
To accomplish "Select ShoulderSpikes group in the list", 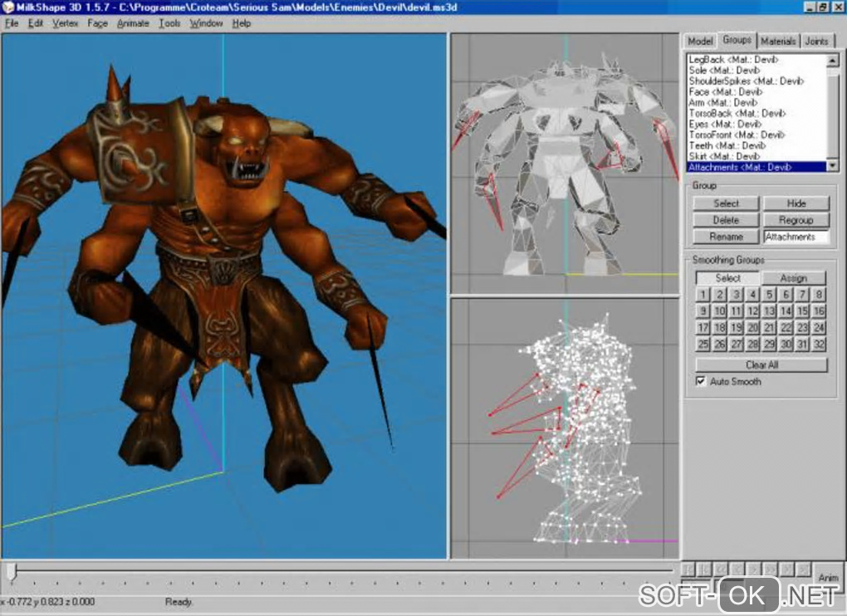I will click(x=746, y=81).
